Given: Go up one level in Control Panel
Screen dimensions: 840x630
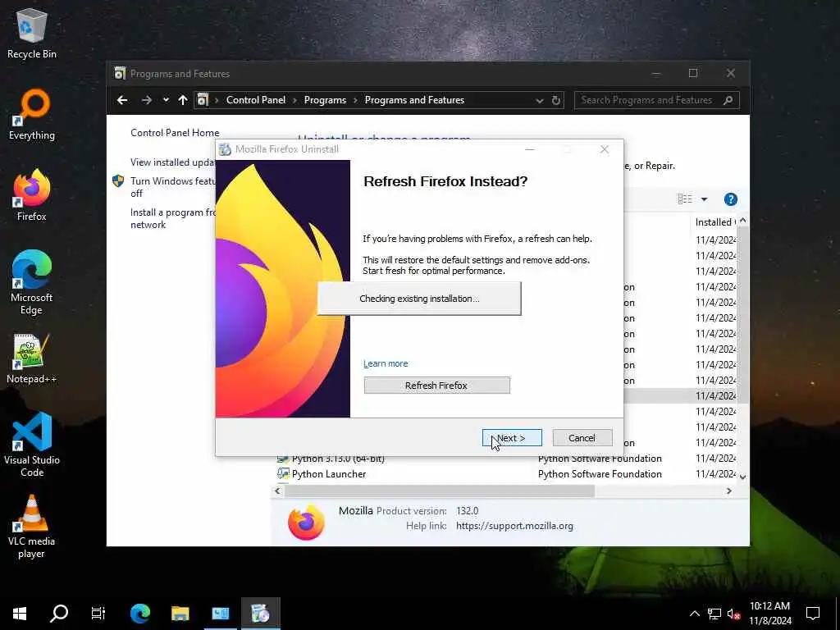Looking at the screenshot, I should point(183,100).
